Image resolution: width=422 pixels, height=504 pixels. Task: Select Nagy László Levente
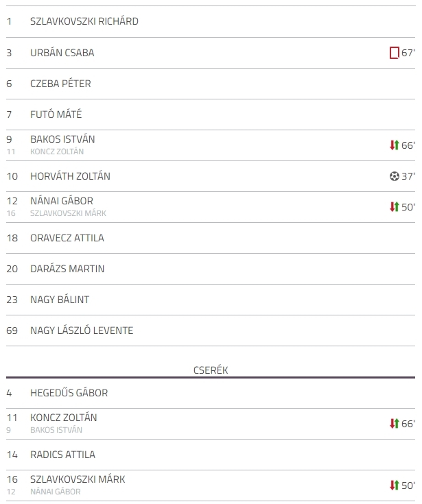tap(82, 331)
